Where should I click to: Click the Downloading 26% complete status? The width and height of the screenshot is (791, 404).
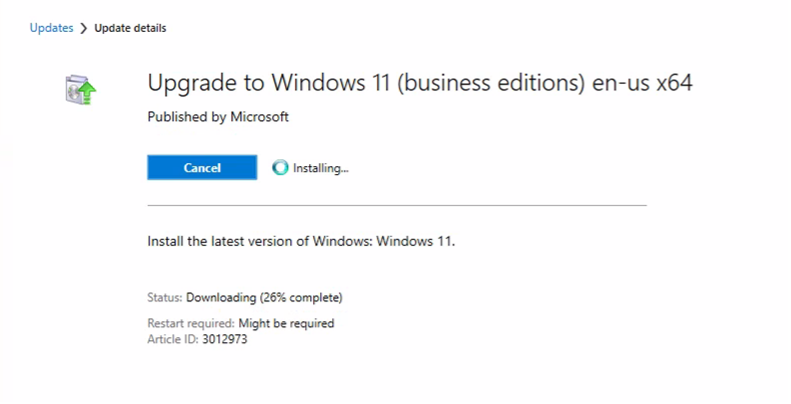tap(264, 298)
